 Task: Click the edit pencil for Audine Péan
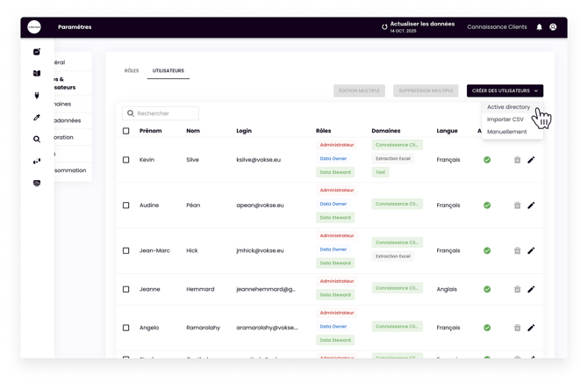point(531,206)
